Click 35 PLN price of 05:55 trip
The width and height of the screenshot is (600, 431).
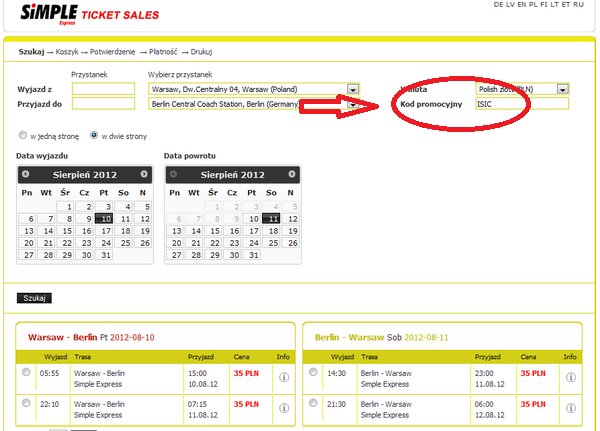coord(246,374)
